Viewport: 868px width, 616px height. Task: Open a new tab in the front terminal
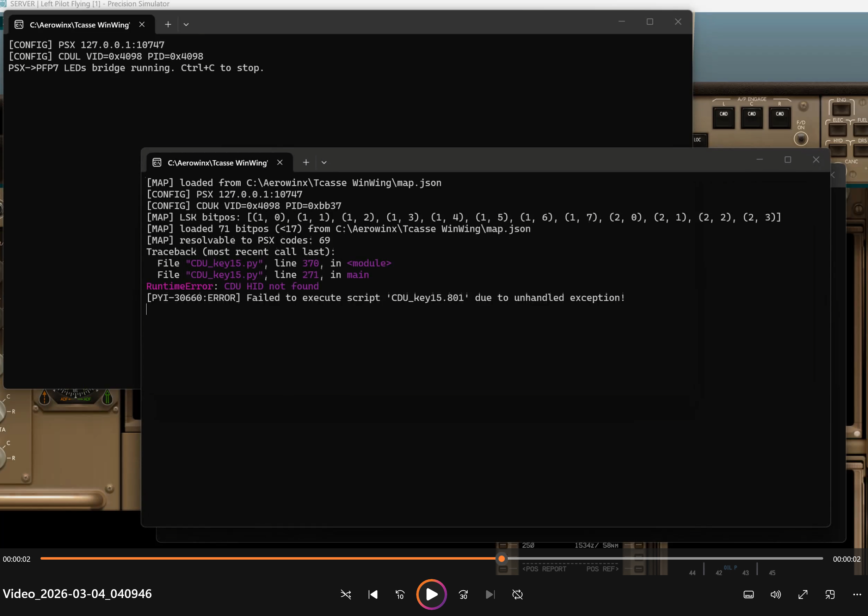click(x=306, y=162)
